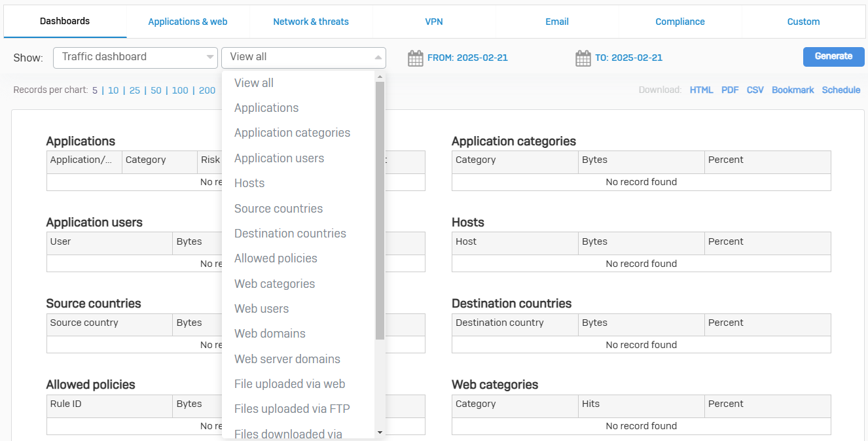
Task: Select Destination countries in list
Action: tap(290, 234)
